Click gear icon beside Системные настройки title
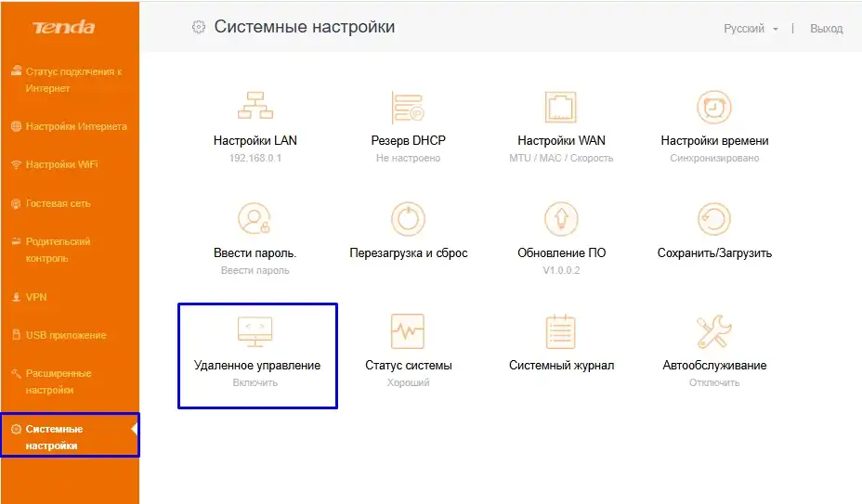The image size is (862, 504). 199,27
